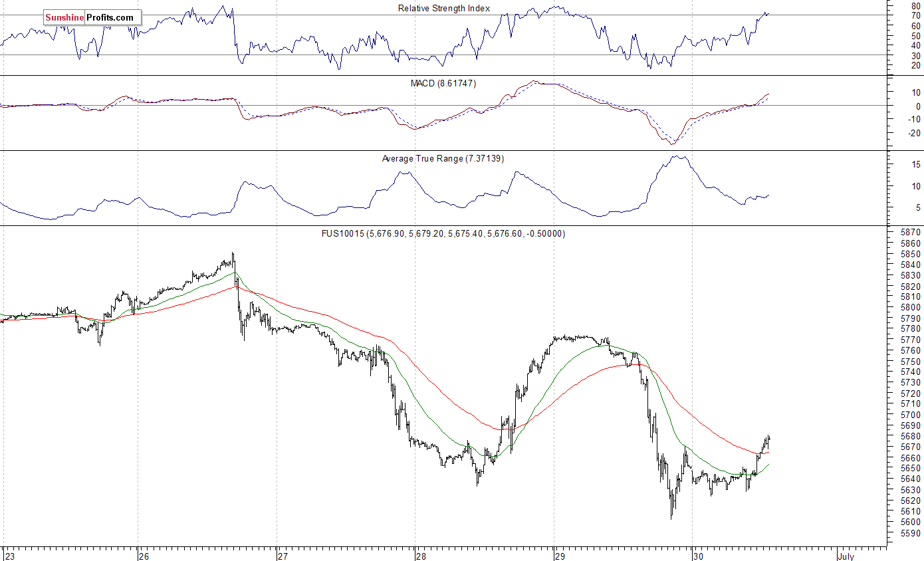Select the MACD (8.61747) title
The image size is (924, 561).
pos(443,83)
